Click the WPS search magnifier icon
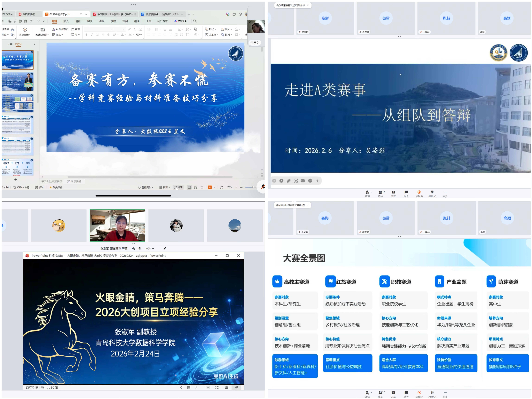Image resolution: width=532 pixels, height=399 pixels. pos(195,21)
